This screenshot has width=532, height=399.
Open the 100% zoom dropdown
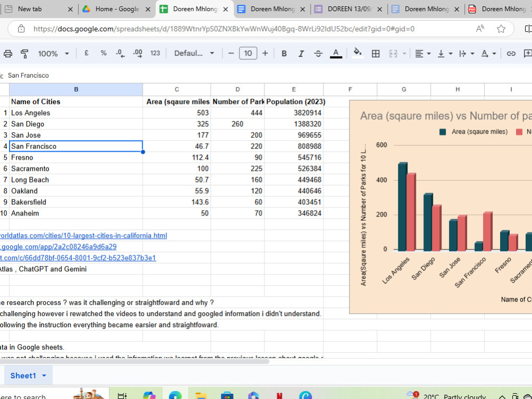[x=53, y=54]
